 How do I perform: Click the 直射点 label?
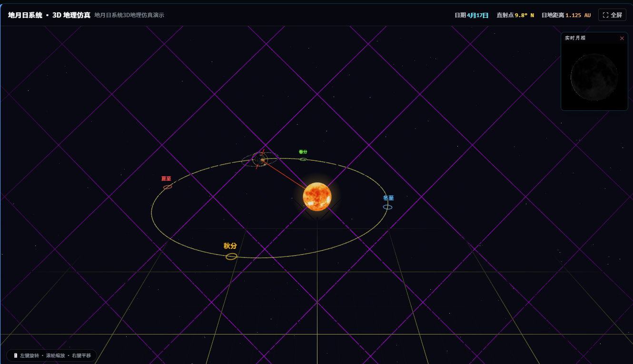click(x=505, y=15)
